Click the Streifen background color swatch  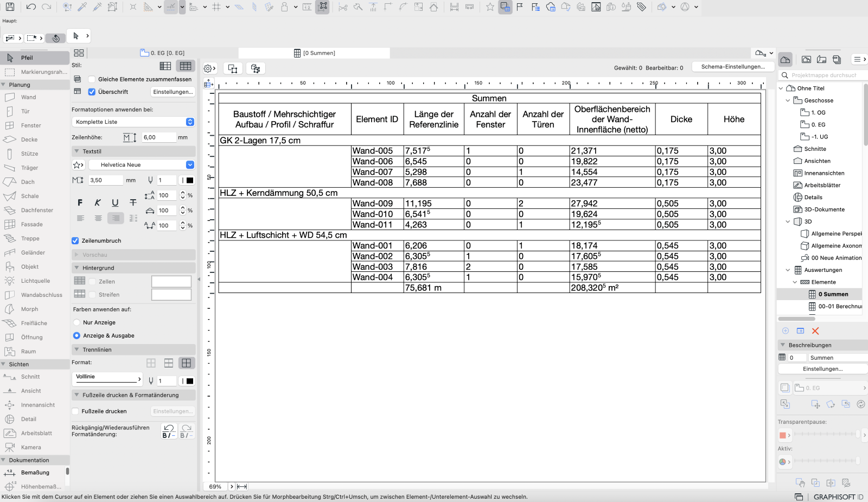(171, 295)
